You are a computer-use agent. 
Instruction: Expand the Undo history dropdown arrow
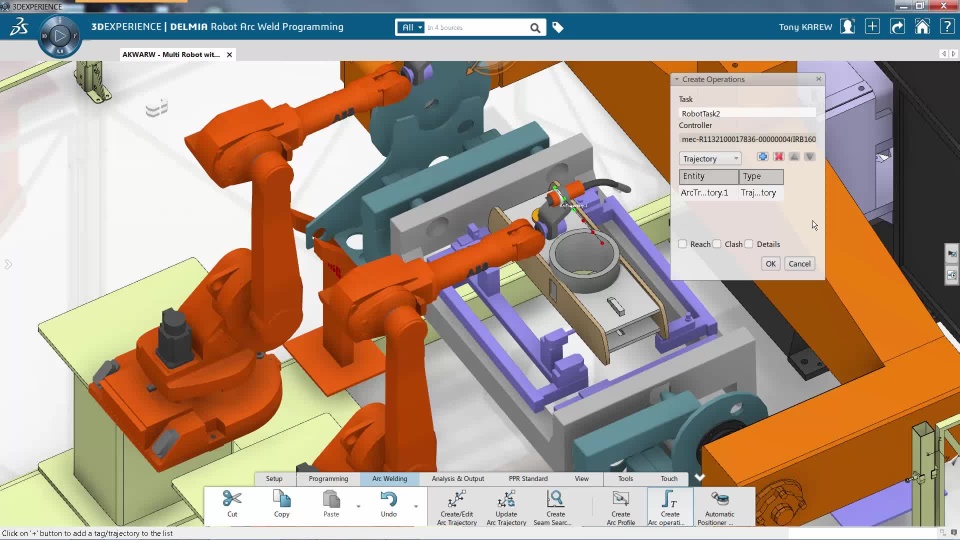click(x=416, y=506)
